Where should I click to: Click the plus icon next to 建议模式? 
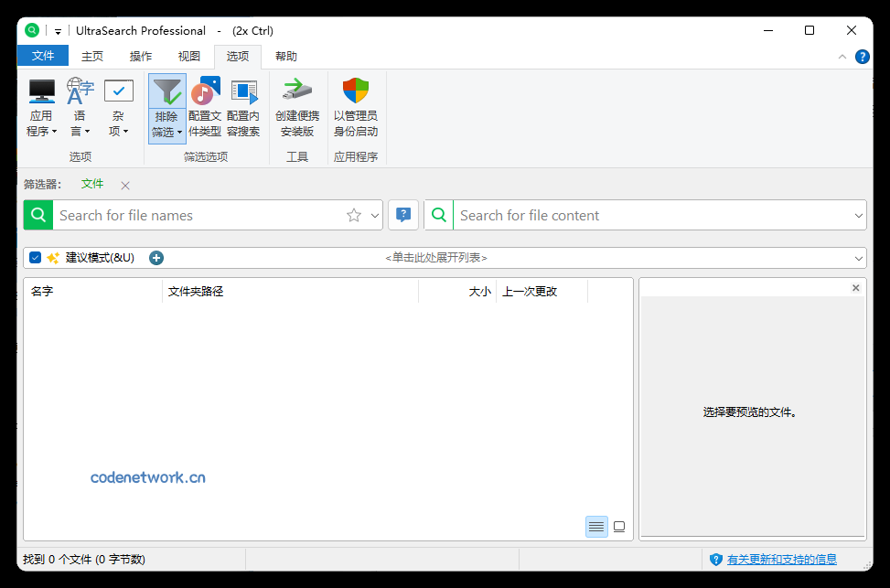point(155,258)
